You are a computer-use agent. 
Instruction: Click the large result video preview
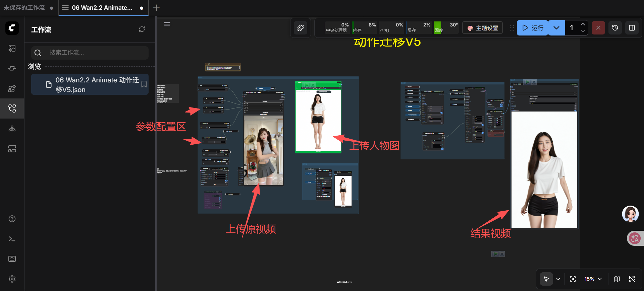[544, 170]
